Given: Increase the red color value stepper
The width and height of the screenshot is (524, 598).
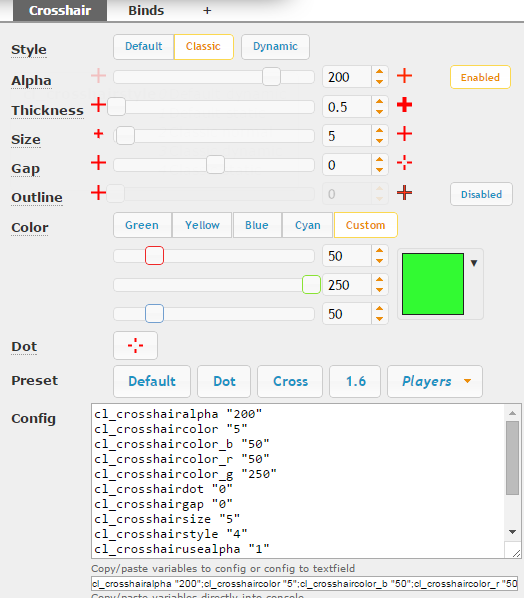Looking at the screenshot, I should [379, 251].
